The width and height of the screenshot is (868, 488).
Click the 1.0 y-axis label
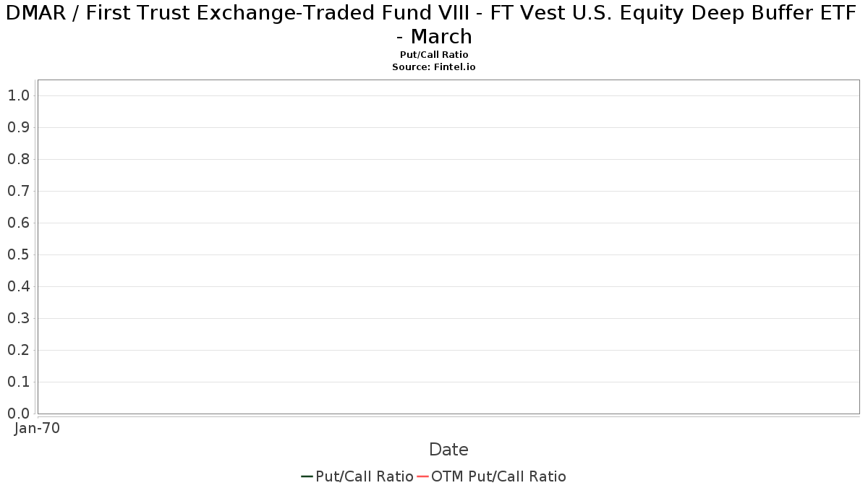18,95
